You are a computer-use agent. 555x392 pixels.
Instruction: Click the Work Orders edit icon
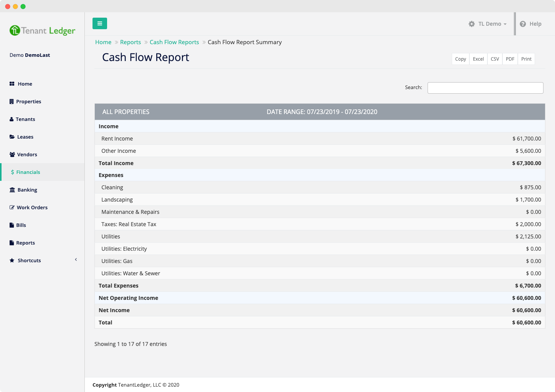12,208
